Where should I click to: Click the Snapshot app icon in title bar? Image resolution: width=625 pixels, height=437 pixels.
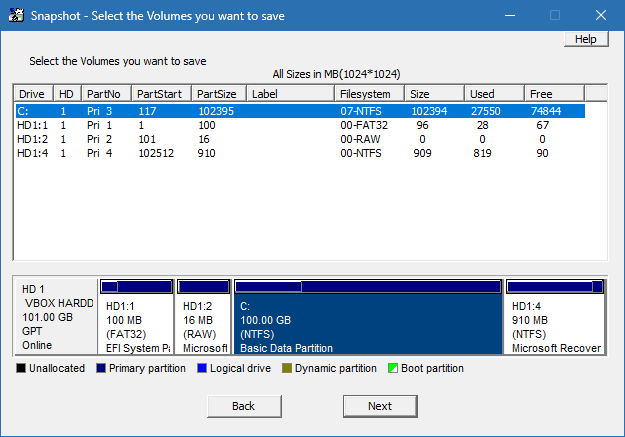(x=16, y=15)
